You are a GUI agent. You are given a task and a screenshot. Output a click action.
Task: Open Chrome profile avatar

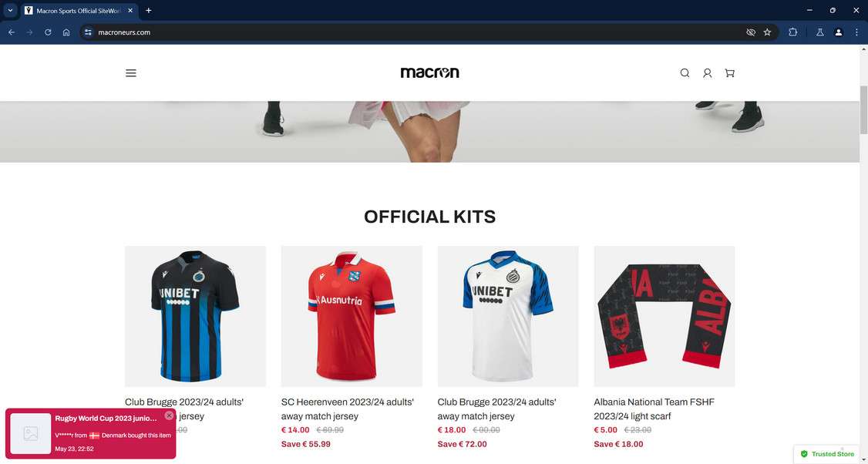[x=838, y=32]
